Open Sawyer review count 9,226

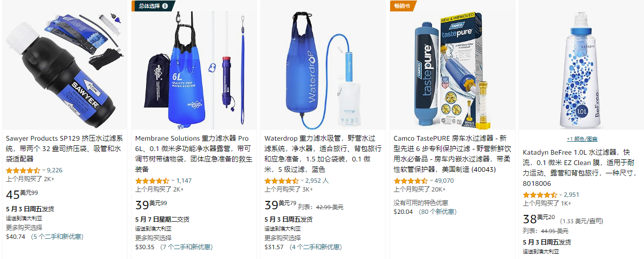55,170
